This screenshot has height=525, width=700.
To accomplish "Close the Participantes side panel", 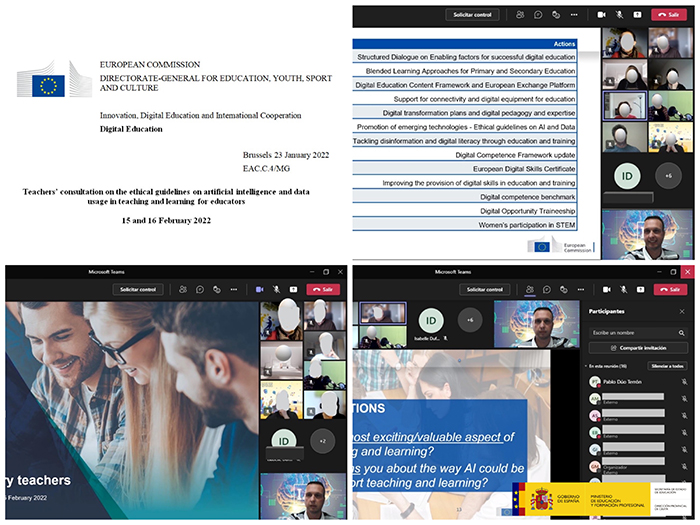I will pyautogui.click(x=682, y=311).
